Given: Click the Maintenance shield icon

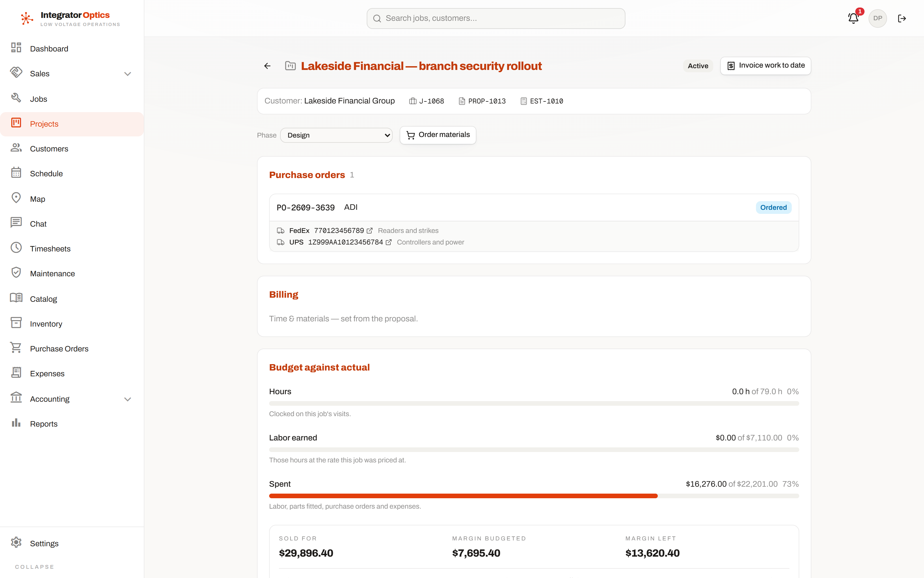Looking at the screenshot, I should (x=16, y=273).
